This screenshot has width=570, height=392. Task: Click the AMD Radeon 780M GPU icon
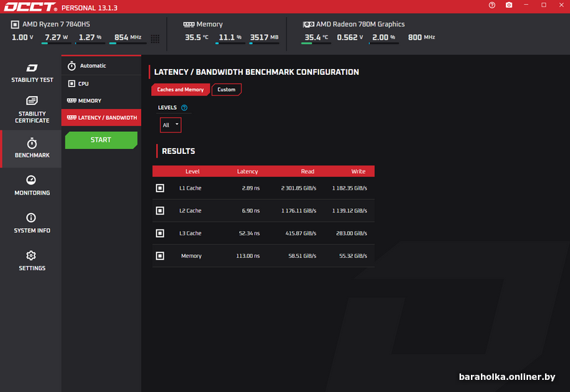click(309, 24)
